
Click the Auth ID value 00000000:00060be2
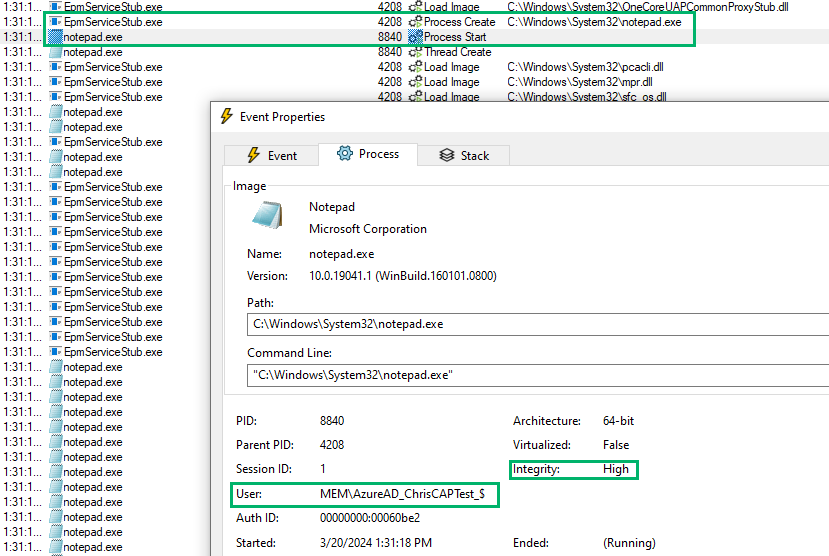tap(370, 518)
